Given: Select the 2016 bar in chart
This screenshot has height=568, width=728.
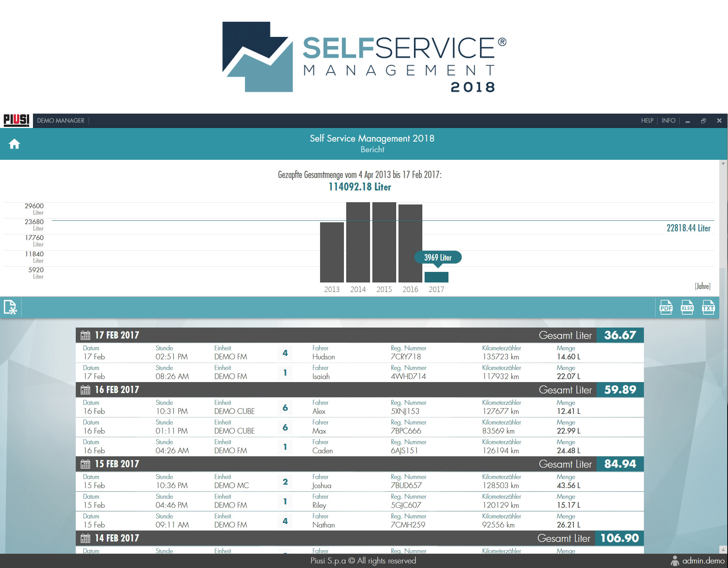Looking at the screenshot, I should click(410, 243).
